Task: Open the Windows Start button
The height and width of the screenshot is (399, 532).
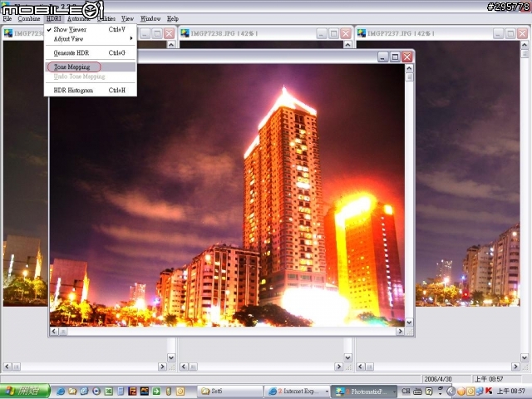Action: pos(25,392)
